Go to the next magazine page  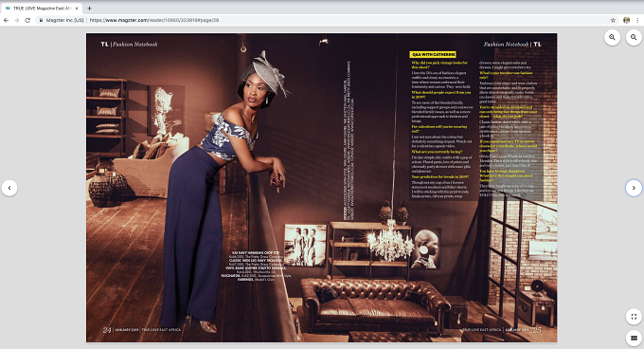tap(634, 188)
